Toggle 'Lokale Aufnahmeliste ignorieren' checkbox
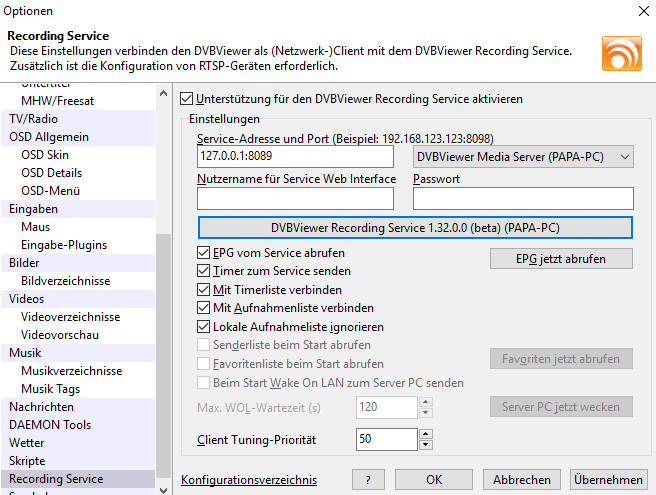This screenshot has width=656, height=495. tap(204, 326)
